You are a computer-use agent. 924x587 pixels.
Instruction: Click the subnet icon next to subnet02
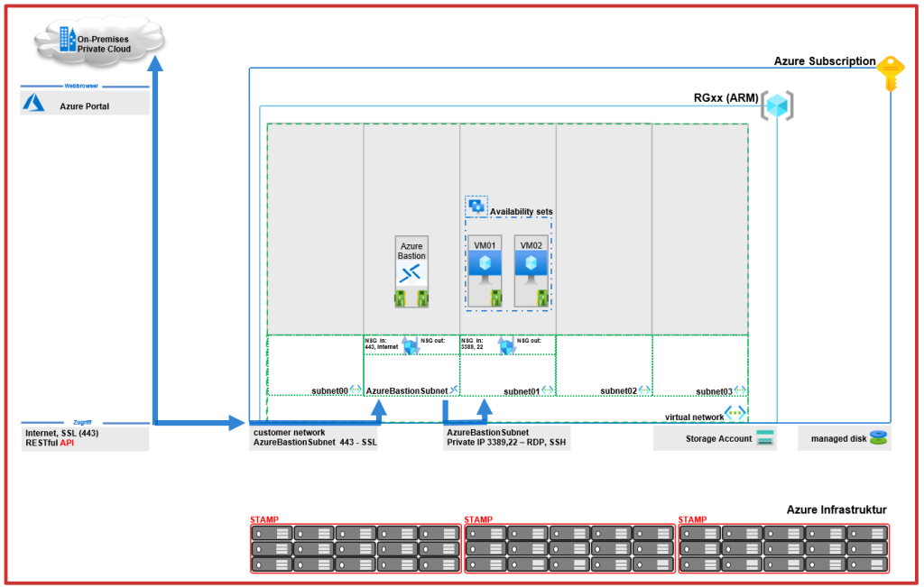[x=644, y=390]
